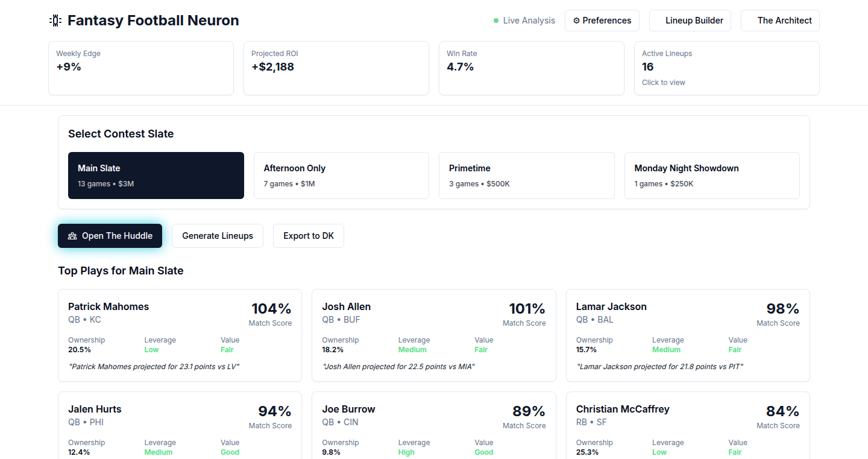This screenshot has height=459, width=868.
Task: Select the Main Slate contest
Action: [x=156, y=176]
